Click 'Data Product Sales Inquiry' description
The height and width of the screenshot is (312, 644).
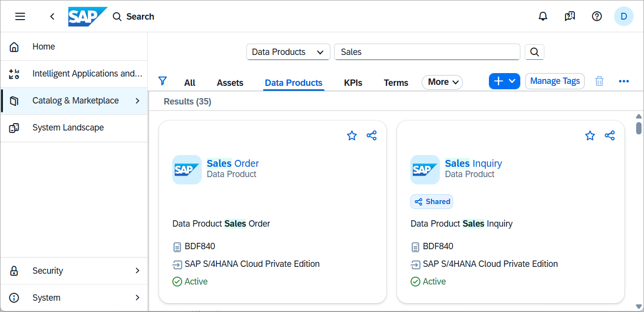click(x=461, y=224)
